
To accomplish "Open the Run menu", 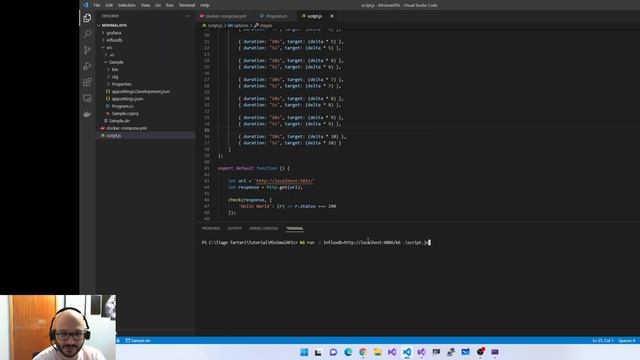I will coord(170,5).
